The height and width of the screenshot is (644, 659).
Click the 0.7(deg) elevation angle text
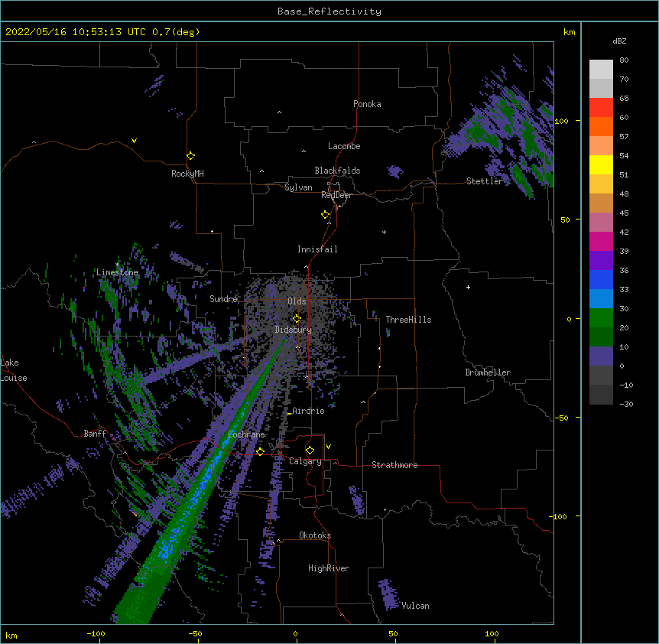[176, 32]
